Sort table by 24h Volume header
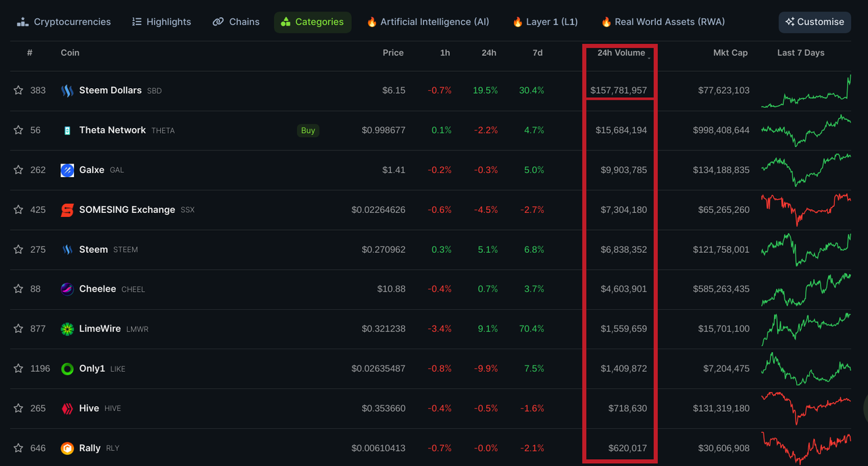Viewport: 868px width, 466px height. click(621, 53)
